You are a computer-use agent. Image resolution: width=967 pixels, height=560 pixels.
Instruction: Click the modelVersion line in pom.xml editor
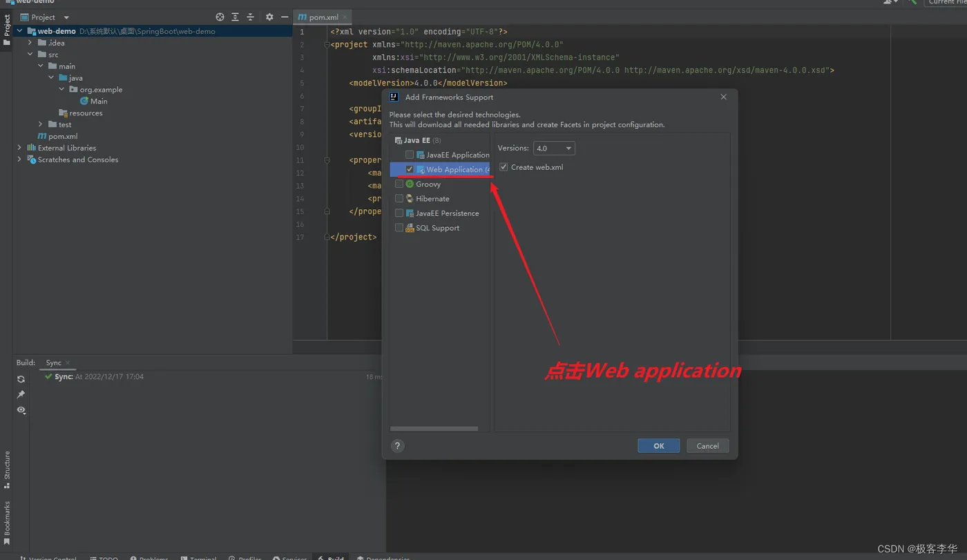[x=428, y=83]
